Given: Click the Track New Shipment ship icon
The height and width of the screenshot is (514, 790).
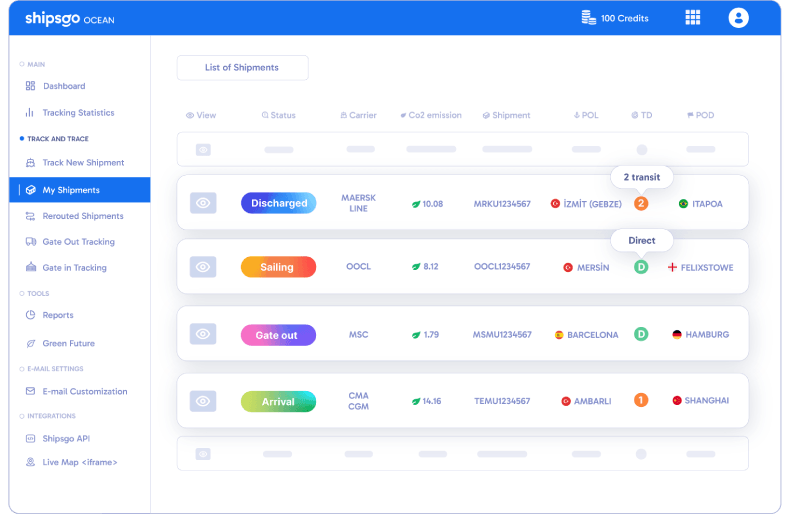Looking at the screenshot, I should tap(30, 162).
